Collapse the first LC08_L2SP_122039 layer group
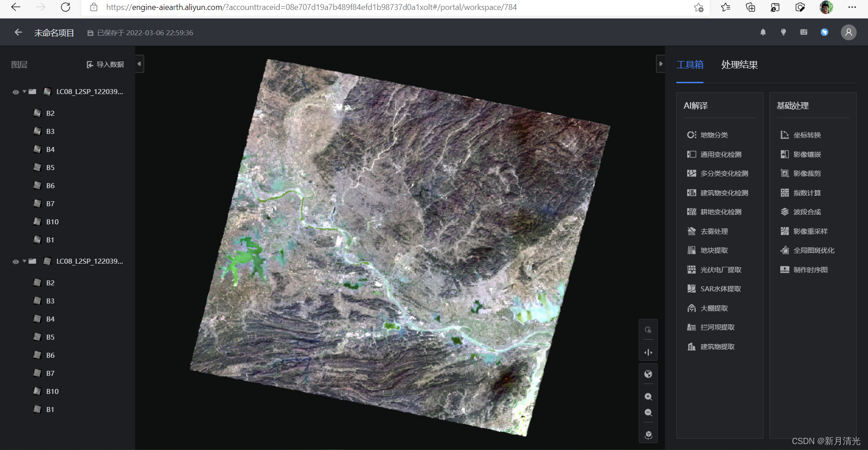Viewport: 868px width, 450px height. 24,91
